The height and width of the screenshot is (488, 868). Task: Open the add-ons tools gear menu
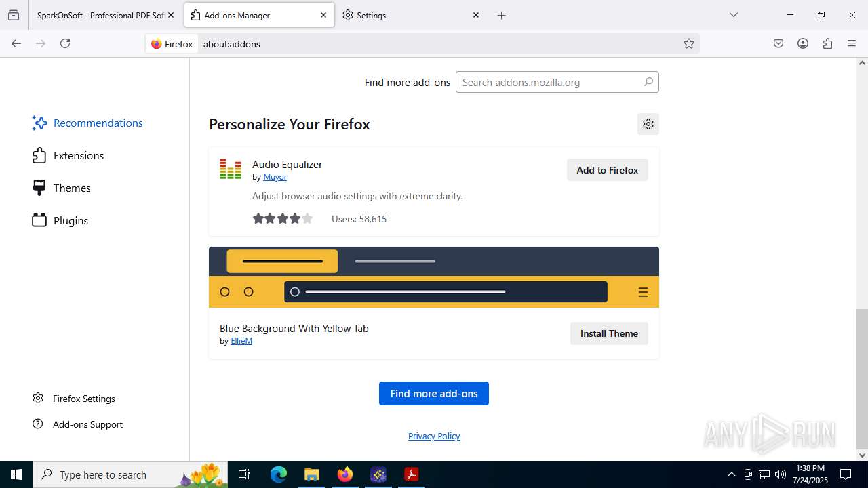(648, 124)
